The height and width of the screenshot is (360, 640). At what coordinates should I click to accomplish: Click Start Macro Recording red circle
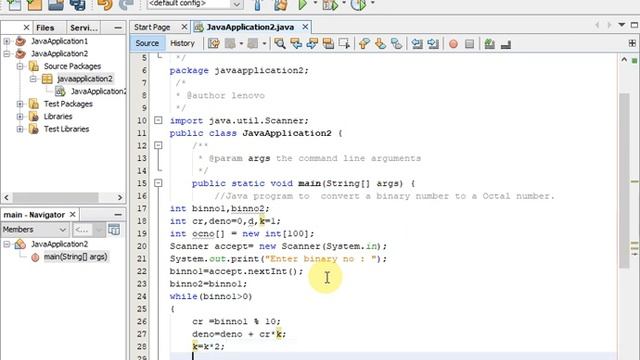pos(453,44)
